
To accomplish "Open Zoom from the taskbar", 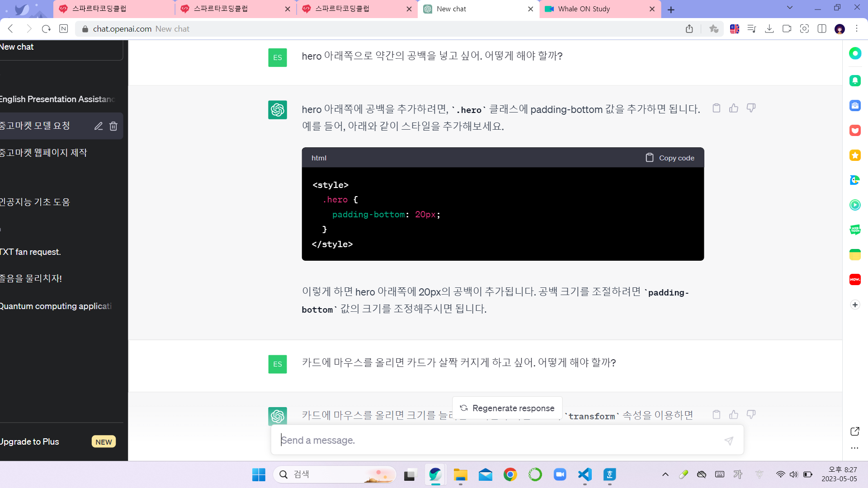I will tap(560, 474).
